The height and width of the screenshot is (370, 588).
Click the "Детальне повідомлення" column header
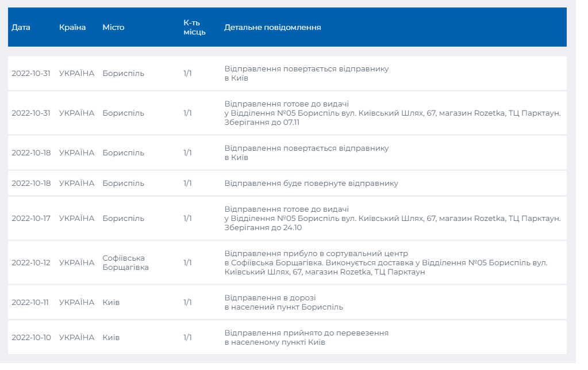tap(272, 28)
